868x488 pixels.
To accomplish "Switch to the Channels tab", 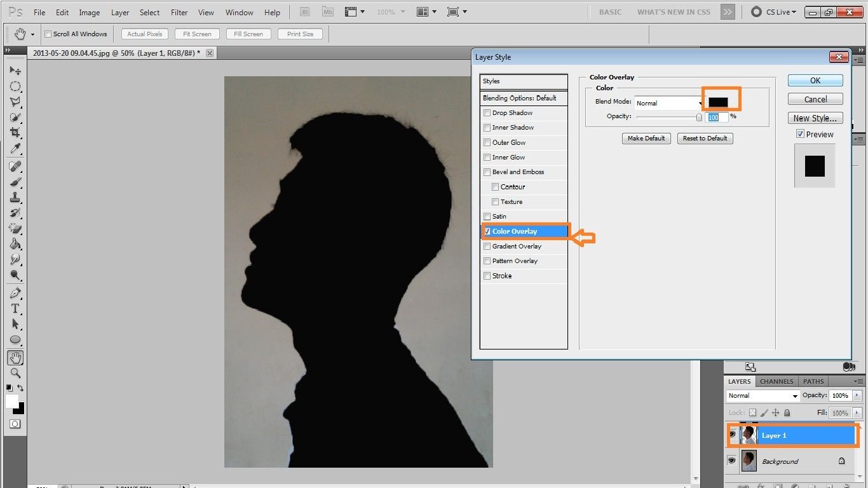I will 776,381.
